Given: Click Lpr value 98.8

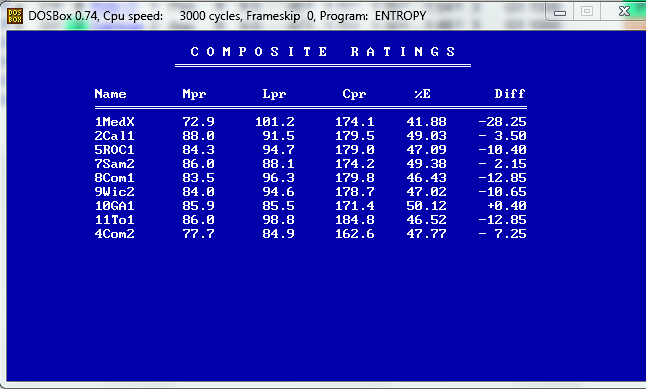Looking at the screenshot, I should tap(279, 220).
